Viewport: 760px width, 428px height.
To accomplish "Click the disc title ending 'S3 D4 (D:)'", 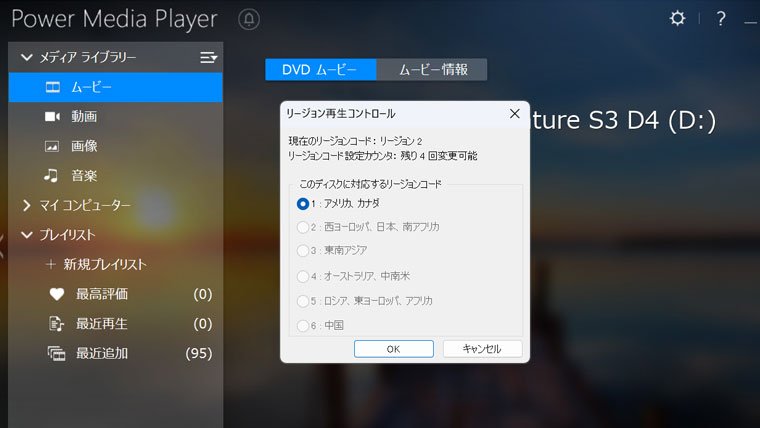I will (624, 120).
